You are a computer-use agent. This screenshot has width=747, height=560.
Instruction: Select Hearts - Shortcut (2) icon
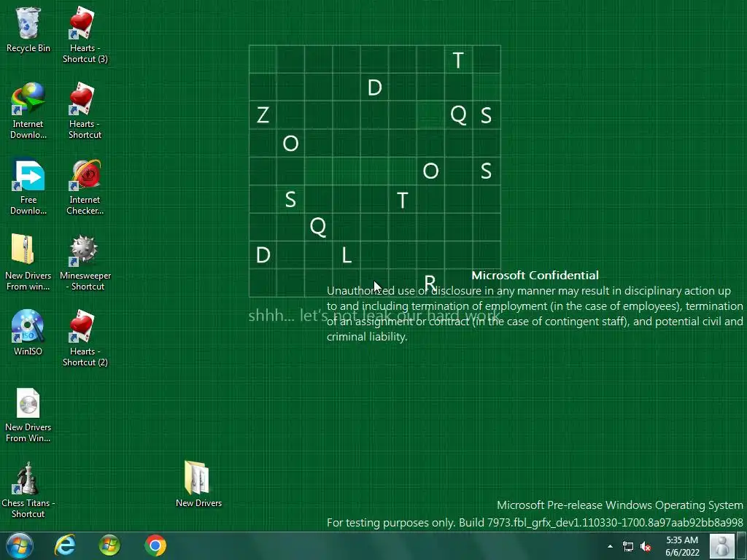(85, 338)
